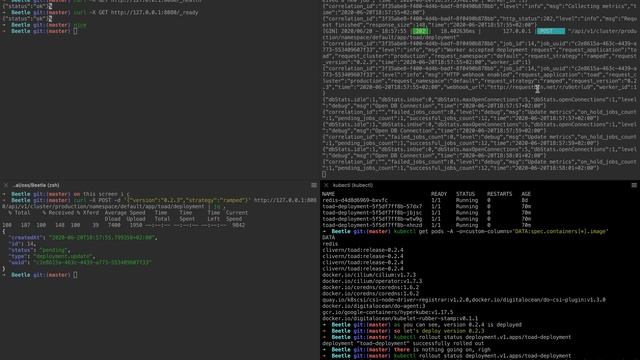Click the 'on this screen i c' line
The height and width of the screenshot is (360, 640).
(x=101, y=194)
